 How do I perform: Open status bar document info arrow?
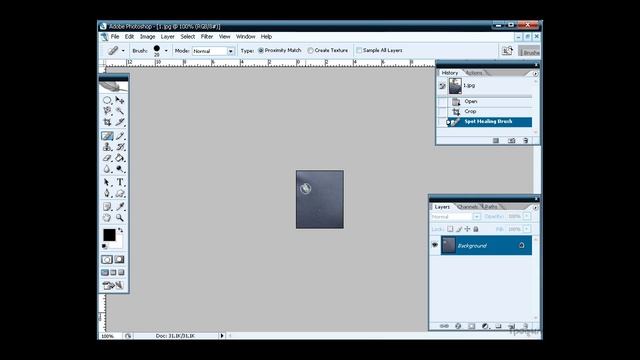222,336
